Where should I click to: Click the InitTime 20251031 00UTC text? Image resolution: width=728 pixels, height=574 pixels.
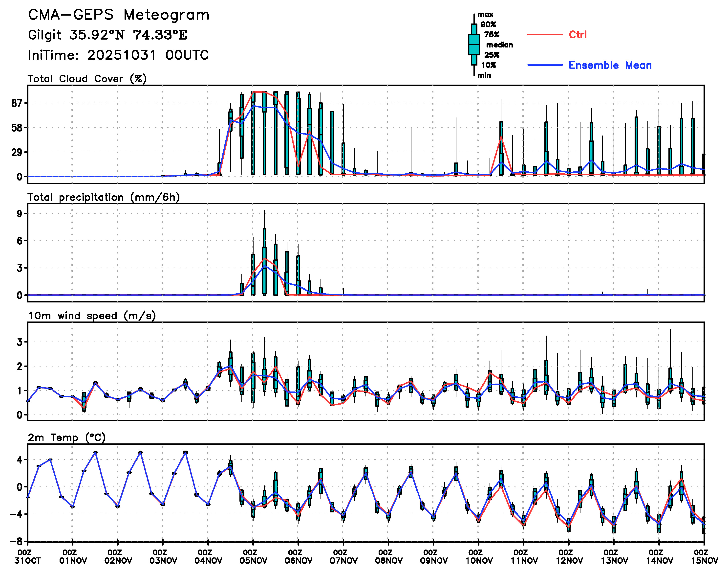(x=118, y=55)
